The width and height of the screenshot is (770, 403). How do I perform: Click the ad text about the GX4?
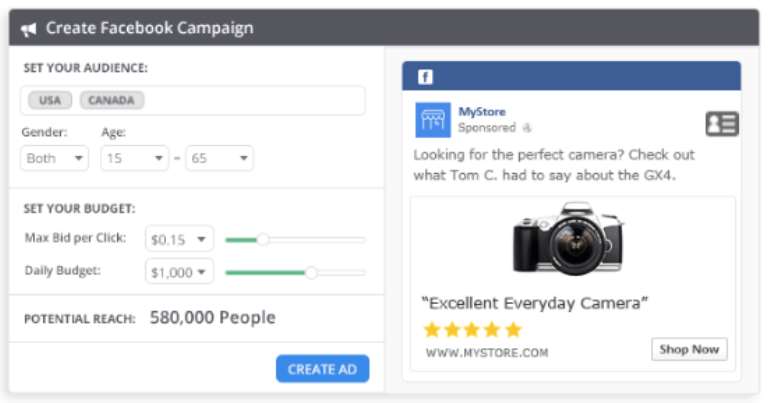tap(554, 165)
